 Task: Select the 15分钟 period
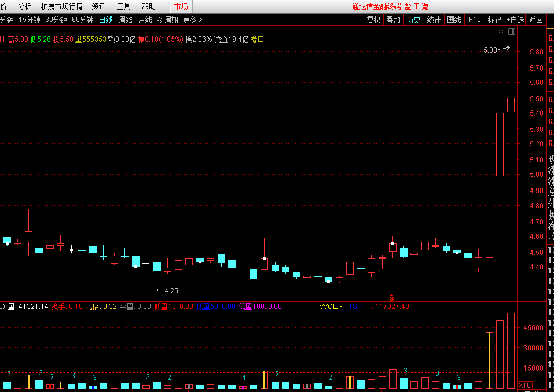coord(30,20)
